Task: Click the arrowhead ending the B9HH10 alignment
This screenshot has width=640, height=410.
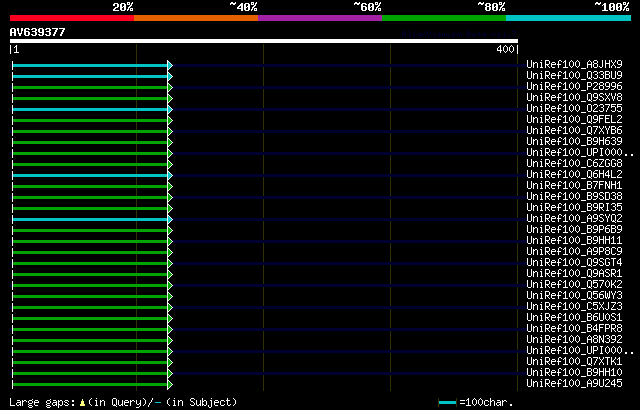Action: [x=170, y=373]
